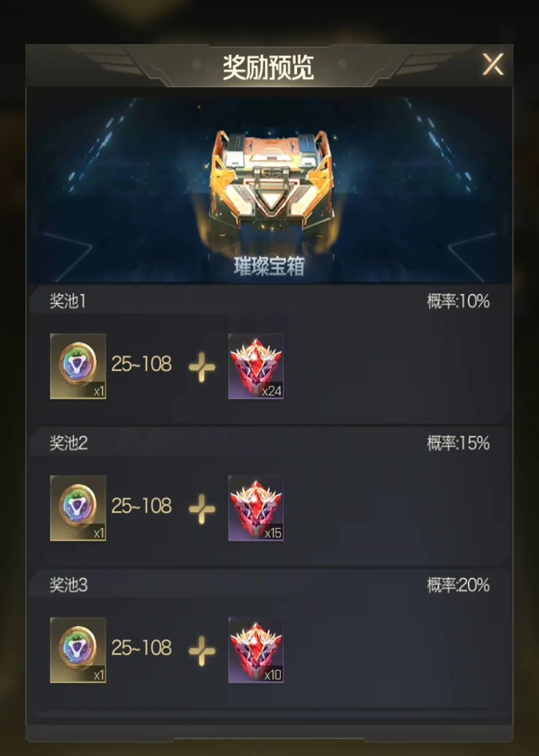This screenshot has height=756, width=539.
Task: Click the 概率:10% probability text
Action: [x=458, y=301]
